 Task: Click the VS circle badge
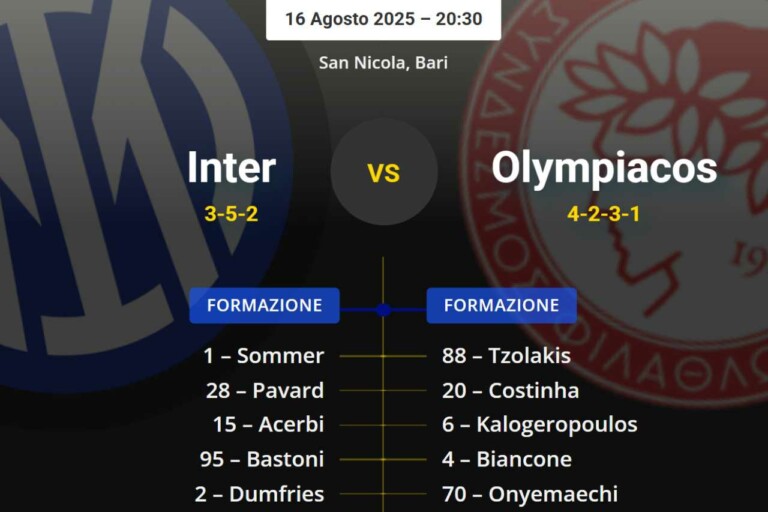click(x=384, y=172)
